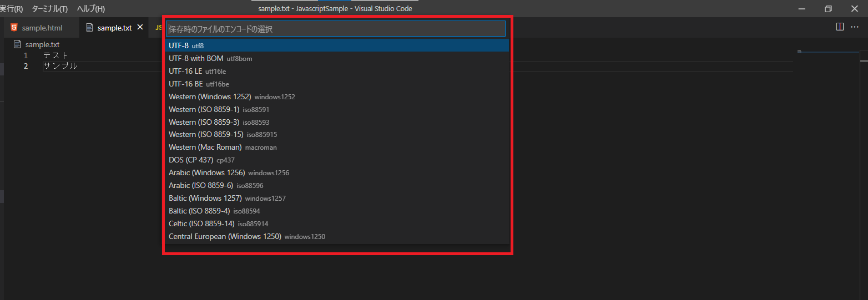
Task: Select DOS (CP 437) encoding
Action: pyautogui.click(x=337, y=160)
